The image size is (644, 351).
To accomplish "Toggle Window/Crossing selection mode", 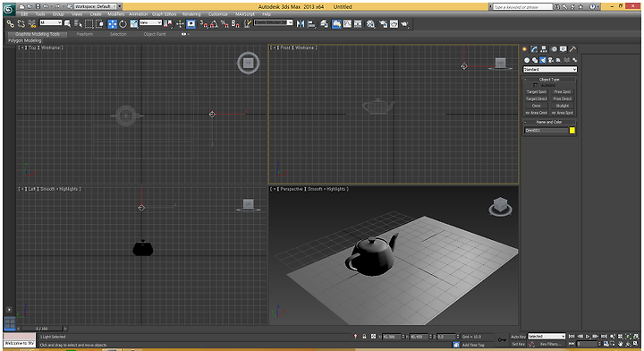I will pyautogui.click(x=99, y=24).
